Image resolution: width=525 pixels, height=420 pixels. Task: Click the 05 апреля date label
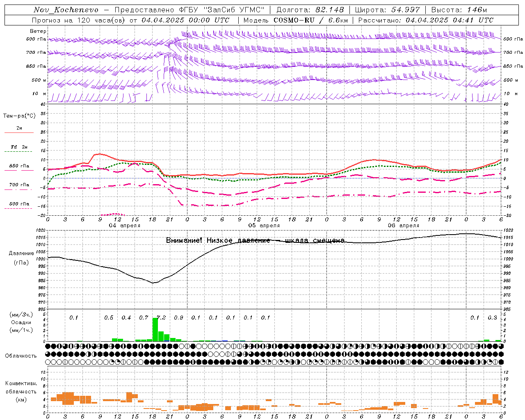tap(264, 226)
